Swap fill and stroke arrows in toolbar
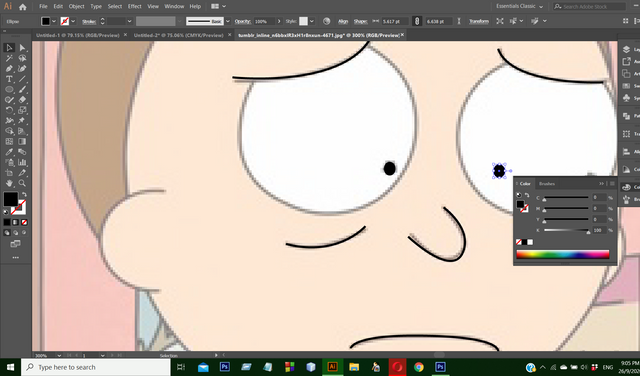This screenshot has width=640, height=376. (24, 195)
